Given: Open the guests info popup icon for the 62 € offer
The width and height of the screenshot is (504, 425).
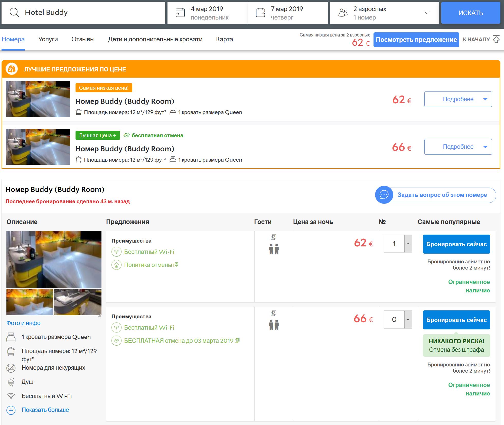Looking at the screenshot, I should [x=274, y=237].
